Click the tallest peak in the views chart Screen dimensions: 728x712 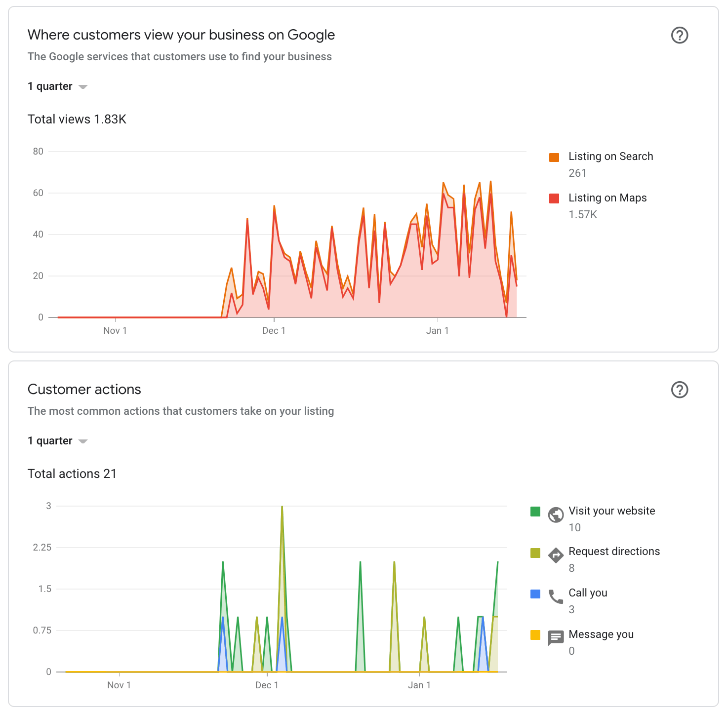(491, 181)
